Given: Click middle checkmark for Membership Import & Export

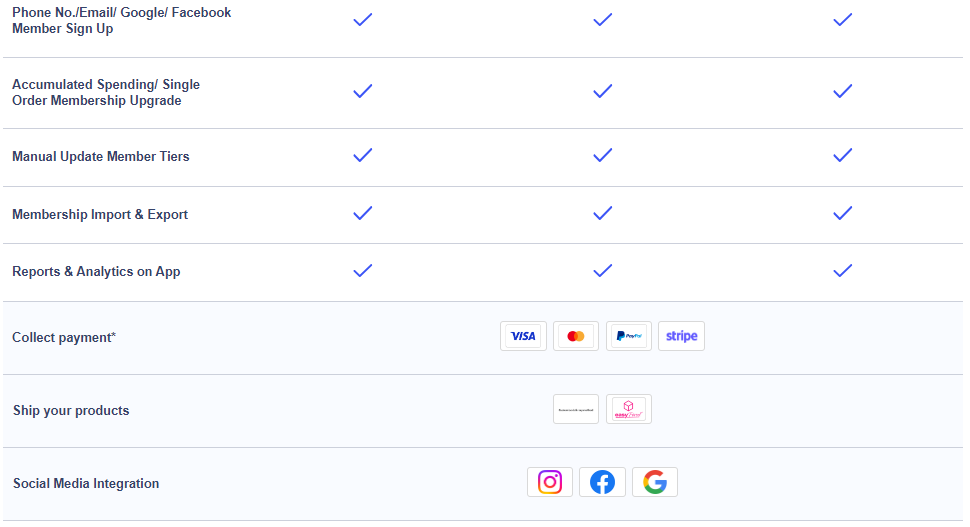Looking at the screenshot, I should (603, 213).
